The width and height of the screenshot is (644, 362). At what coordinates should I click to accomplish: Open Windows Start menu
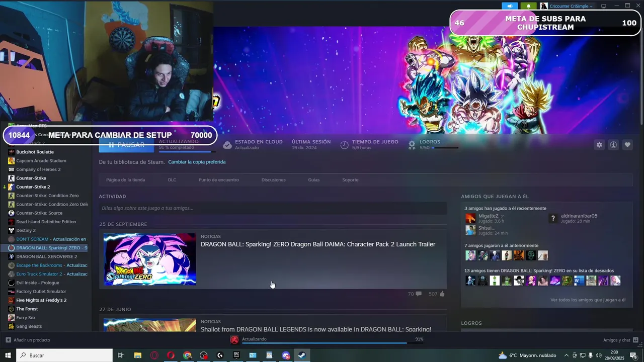click(x=8, y=355)
